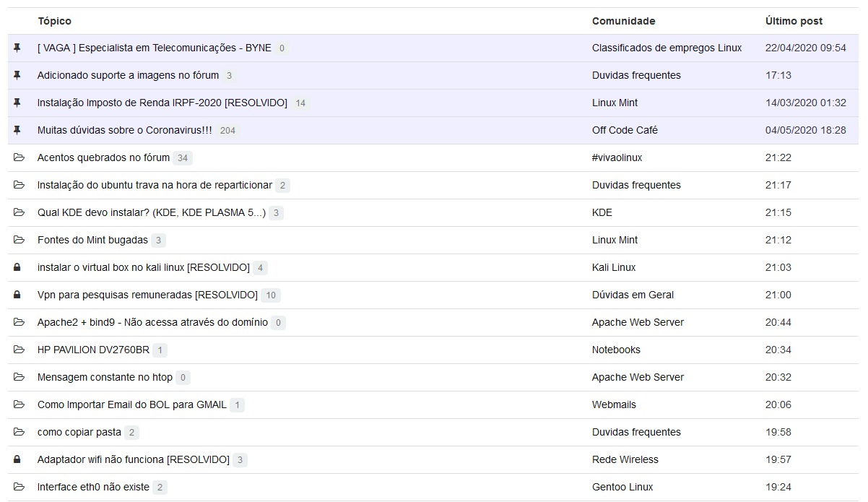This screenshot has width=868, height=502.
Task: Open the Classificados de empregos Linux community
Action: click(x=667, y=48)
